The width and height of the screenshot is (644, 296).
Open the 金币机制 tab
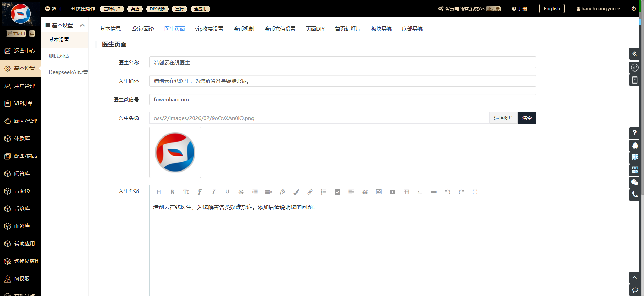pos(244,29)
